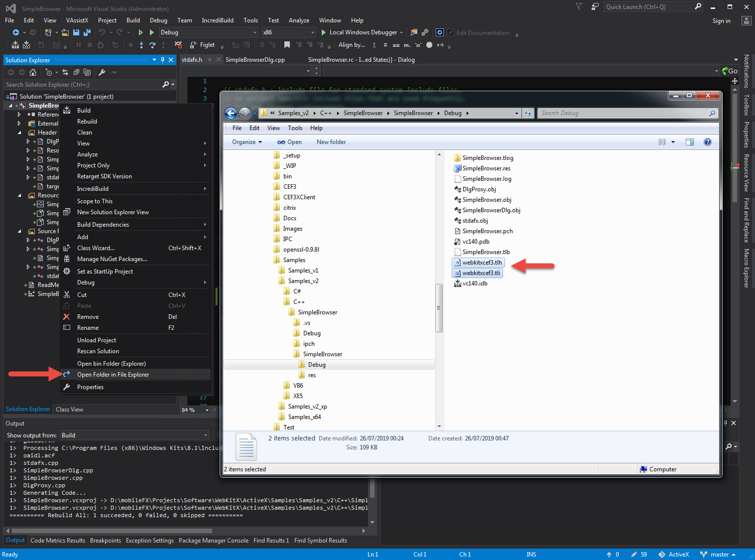Click Navigate Backward in Visual Studio toolbar
The height and width of the screenshot is (560, 755).
point(16,32)
